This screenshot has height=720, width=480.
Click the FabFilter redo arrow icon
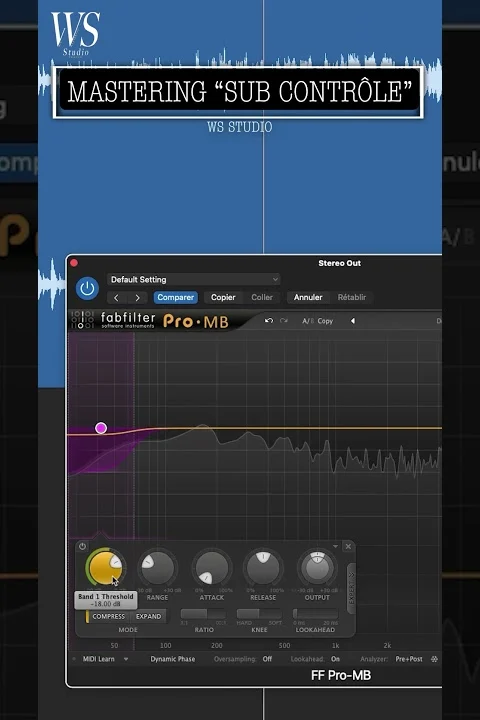[284, 321]
